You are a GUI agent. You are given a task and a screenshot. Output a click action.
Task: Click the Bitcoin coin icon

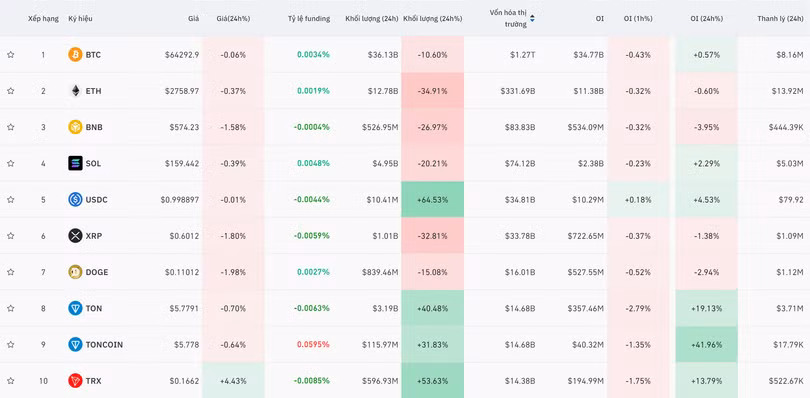tap(75, 54)
